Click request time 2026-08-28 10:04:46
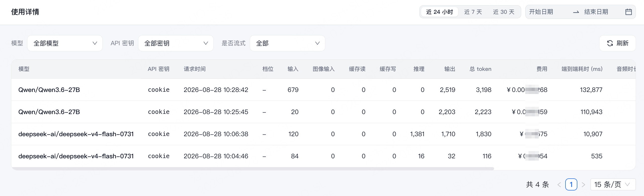 tap(216, 156)
